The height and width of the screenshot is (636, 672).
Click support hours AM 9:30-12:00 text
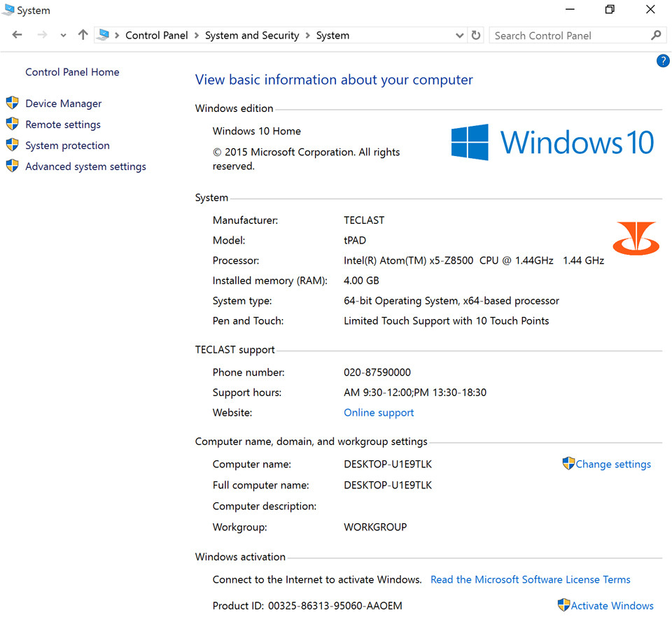[x=415, y=393]
